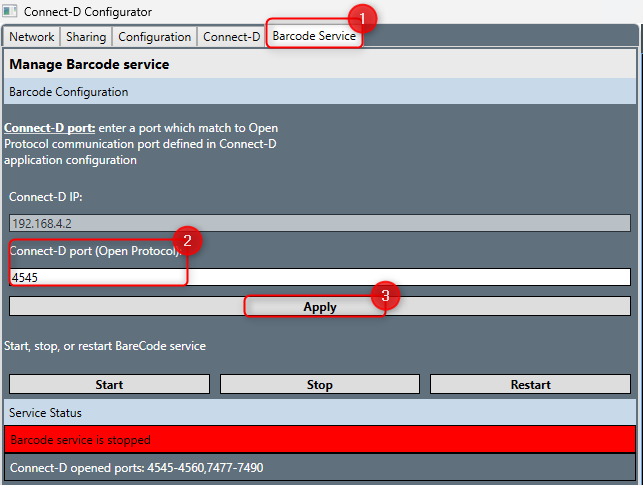Click the 'Service Status' section header
Image resolution: width=643 pixels, height=485 pixels.
320,412
